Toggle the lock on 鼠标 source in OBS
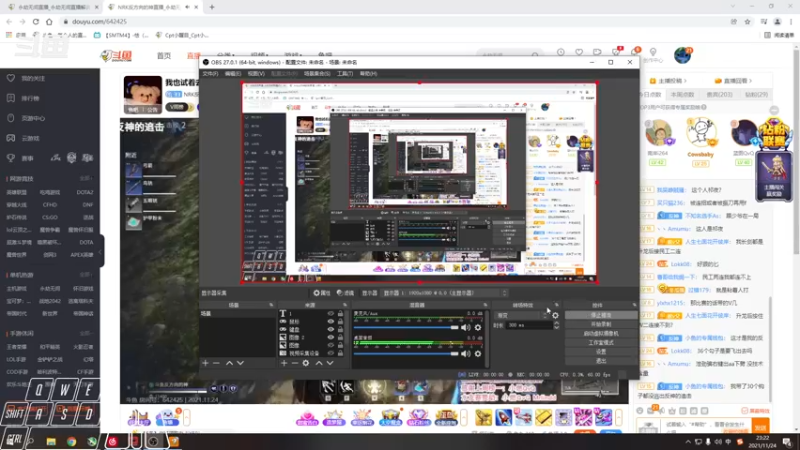800x450 pixels. point(340,321)
